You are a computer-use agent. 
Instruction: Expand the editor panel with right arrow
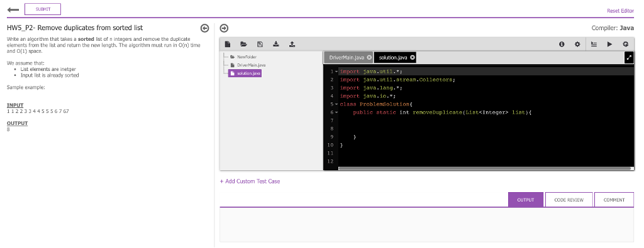pyautogui.click(x=224, y=28)
